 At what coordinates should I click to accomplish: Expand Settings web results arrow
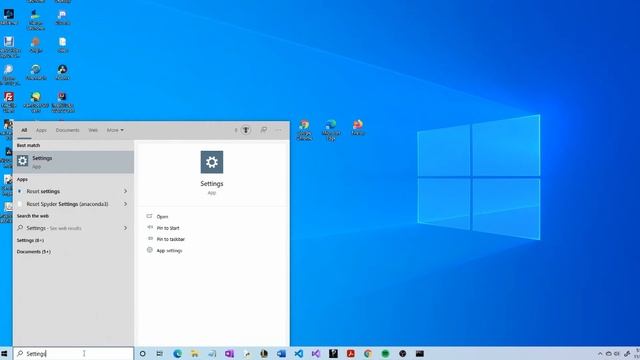pos(125,228)
